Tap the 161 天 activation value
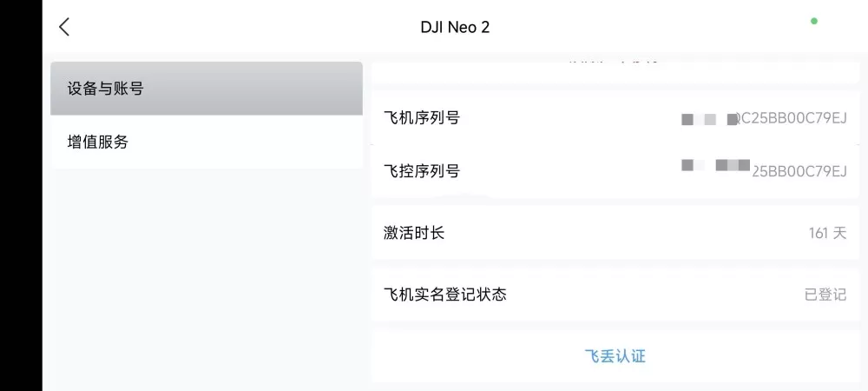Image resolution: width=868 pixels, height=391 pixels. tap(827, 233)
